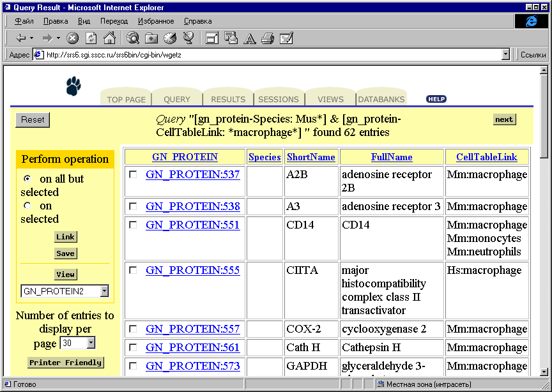
Task: Click the View button
Action: (x=65, y=274)
